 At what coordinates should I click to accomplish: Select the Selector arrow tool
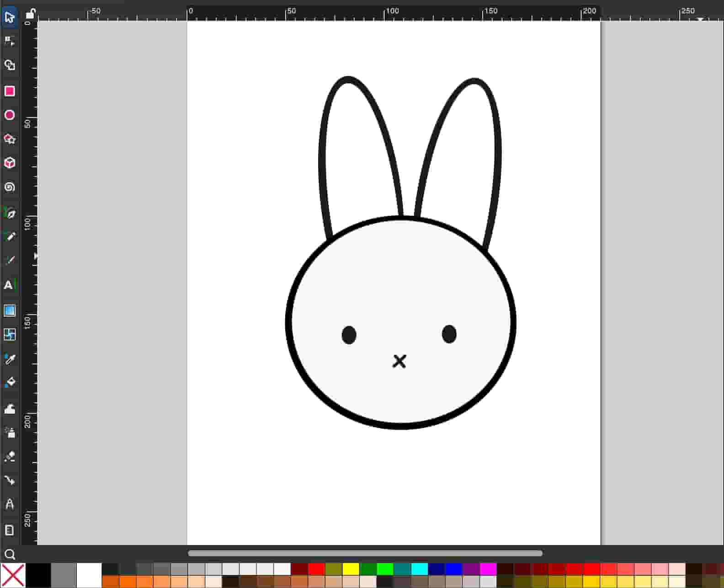pyautogui.click(x=10, y=17)
